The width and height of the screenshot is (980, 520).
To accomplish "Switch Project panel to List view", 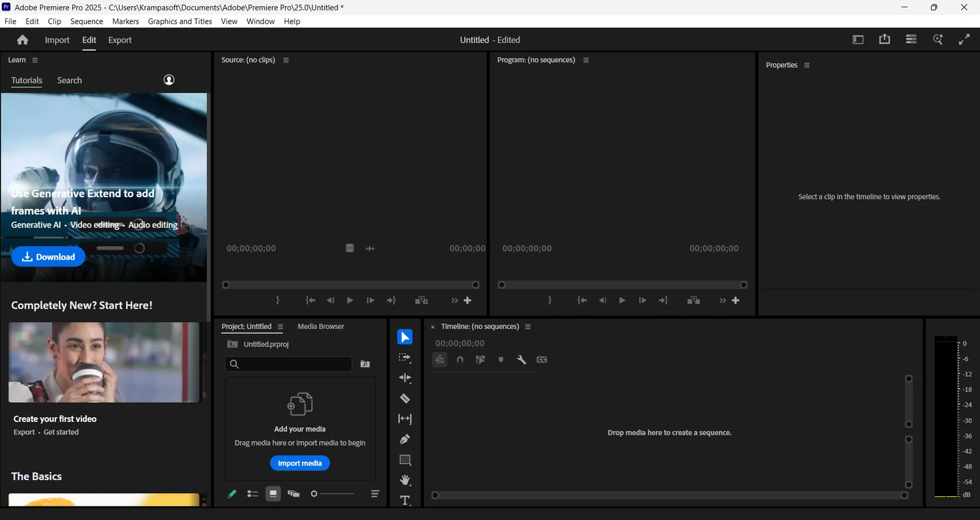I will tap(252, 494).
